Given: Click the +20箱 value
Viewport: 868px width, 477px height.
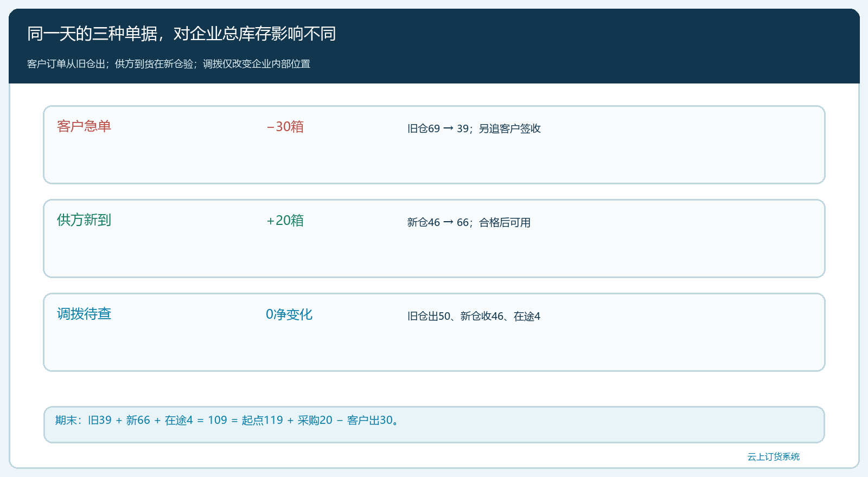Looking at the screenshot, I should coord(285,221).
